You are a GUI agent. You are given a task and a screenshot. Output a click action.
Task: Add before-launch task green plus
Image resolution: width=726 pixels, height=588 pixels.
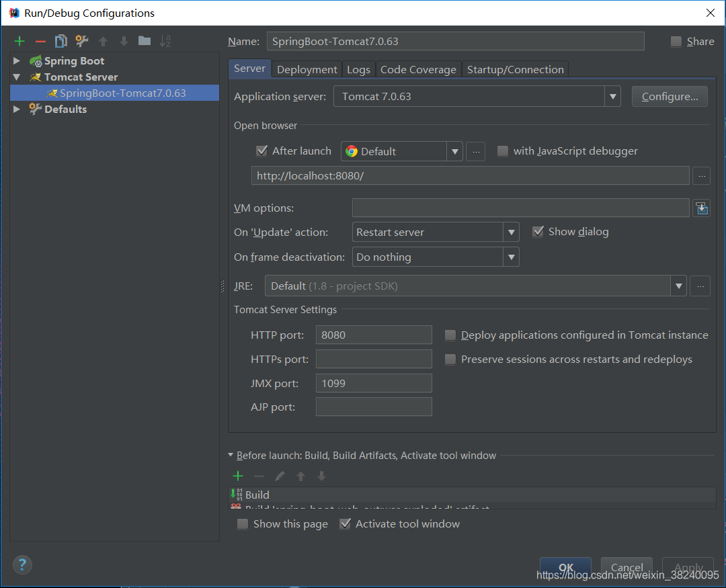pos(238,476)
